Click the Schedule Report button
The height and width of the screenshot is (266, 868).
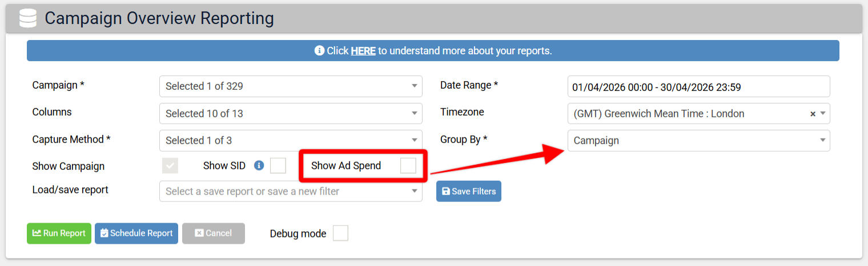click(x=136, y=233)
